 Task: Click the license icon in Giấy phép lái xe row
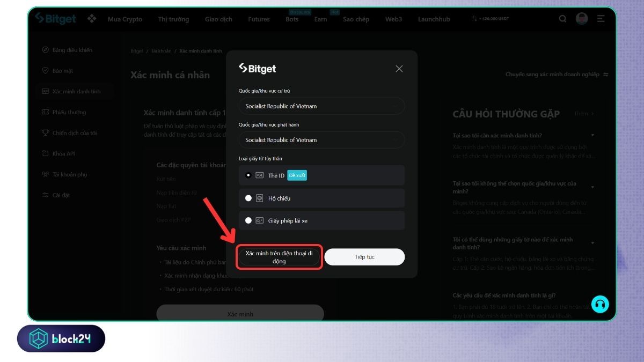[x=260, y=220]
